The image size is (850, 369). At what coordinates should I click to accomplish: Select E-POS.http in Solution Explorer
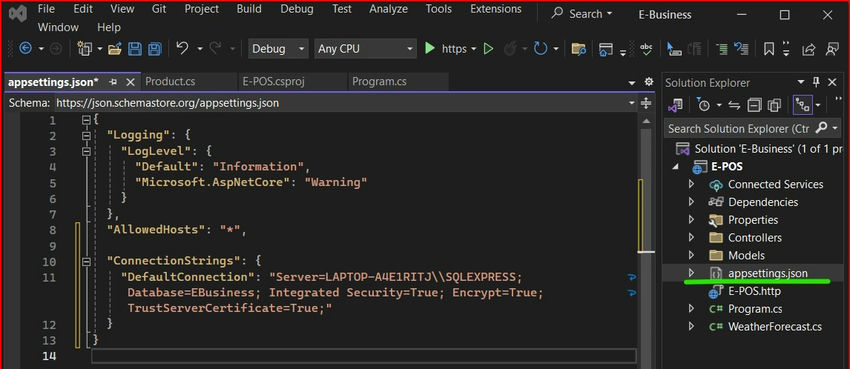(x=754, y=292)
